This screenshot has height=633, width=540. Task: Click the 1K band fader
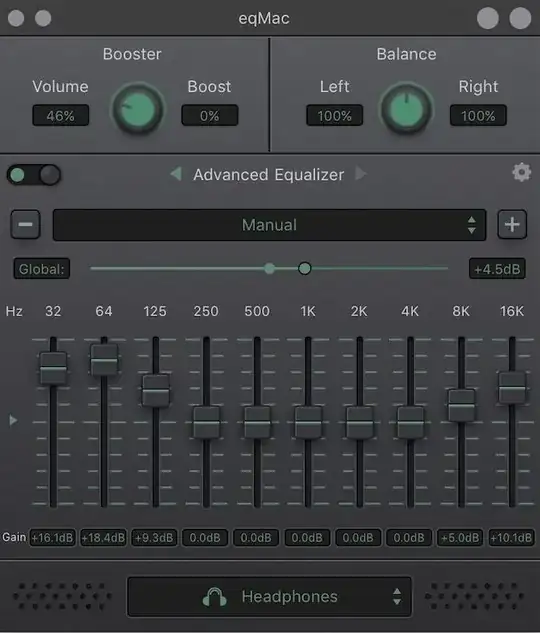pyautogui.click(x=308, y=422)
